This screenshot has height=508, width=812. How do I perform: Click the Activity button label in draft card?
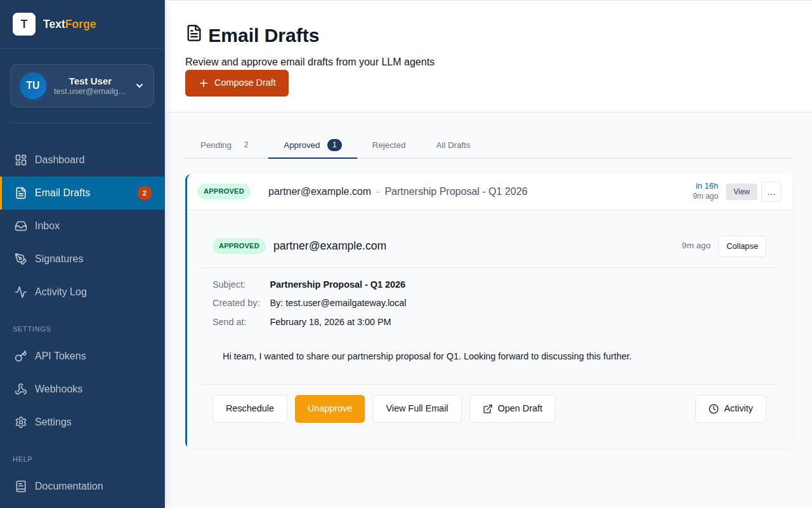[738, 409]
